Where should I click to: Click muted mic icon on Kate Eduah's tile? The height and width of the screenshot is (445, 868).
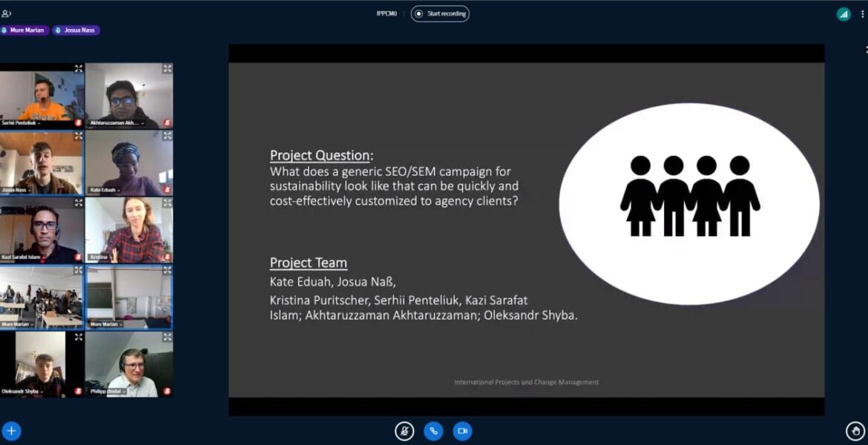(167, 190)
